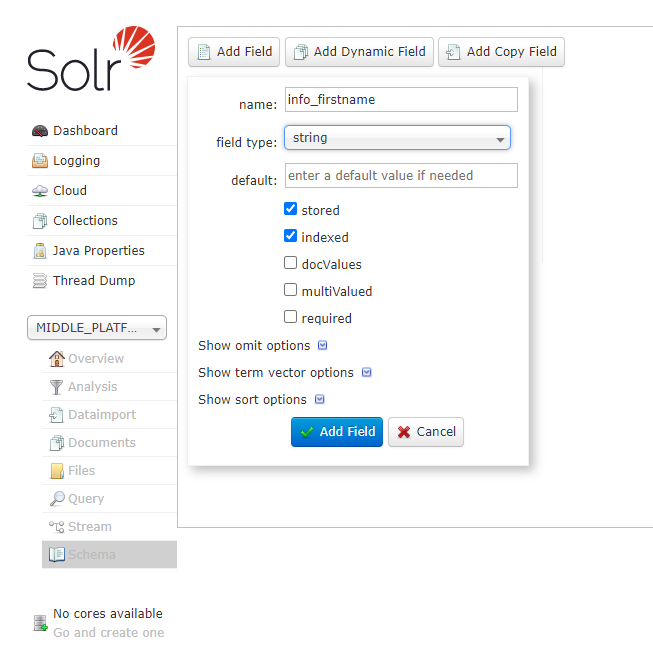Click the name field containing info_firstname
The image size is (653, 665).
pyautogui.click(x=401, y=100)
